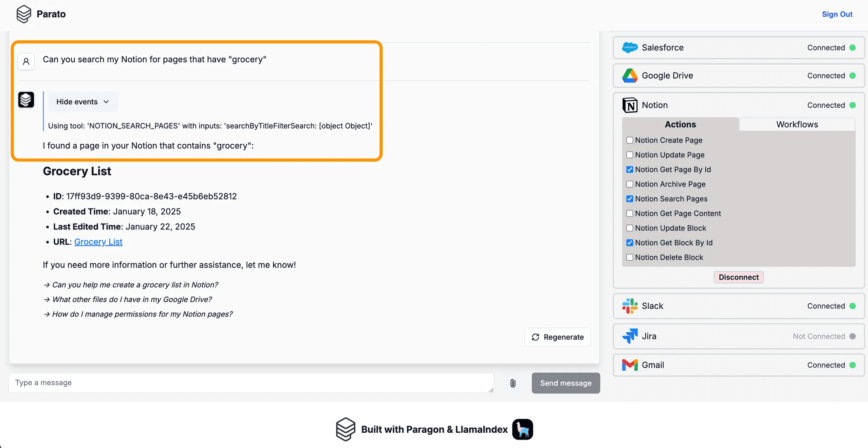Select the Actions tab
Viewport: 868px width, 448px height.
click(x=680, y=124)
